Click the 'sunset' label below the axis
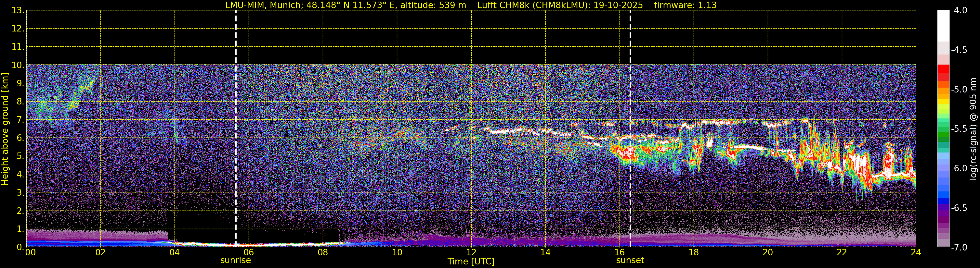The image size is (980, 268). [630, 261]
